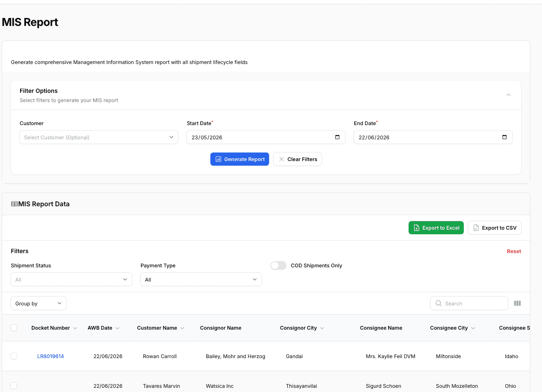This screenshot has height=392, width=542.
Task: Check the select-all header checkbox
Action: click(14, 328)
